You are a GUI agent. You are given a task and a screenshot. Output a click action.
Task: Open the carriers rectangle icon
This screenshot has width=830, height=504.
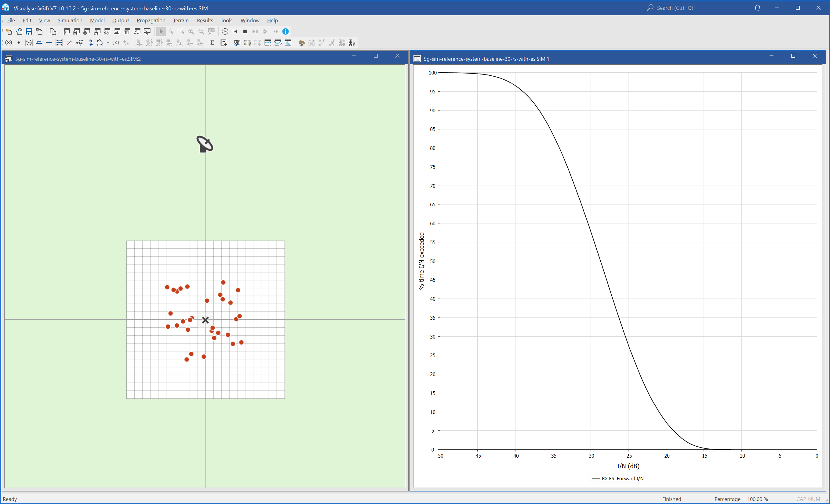[x=39, y=43]
